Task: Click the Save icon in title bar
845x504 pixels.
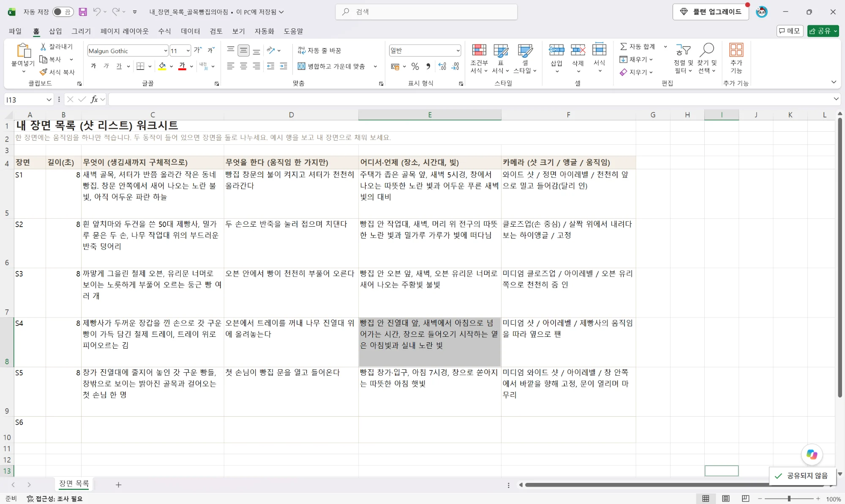Action: (83, 12)
